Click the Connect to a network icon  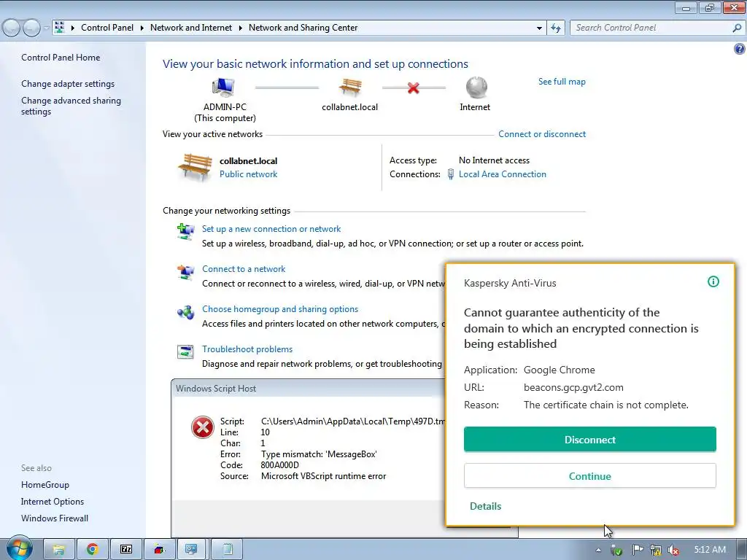186,272
